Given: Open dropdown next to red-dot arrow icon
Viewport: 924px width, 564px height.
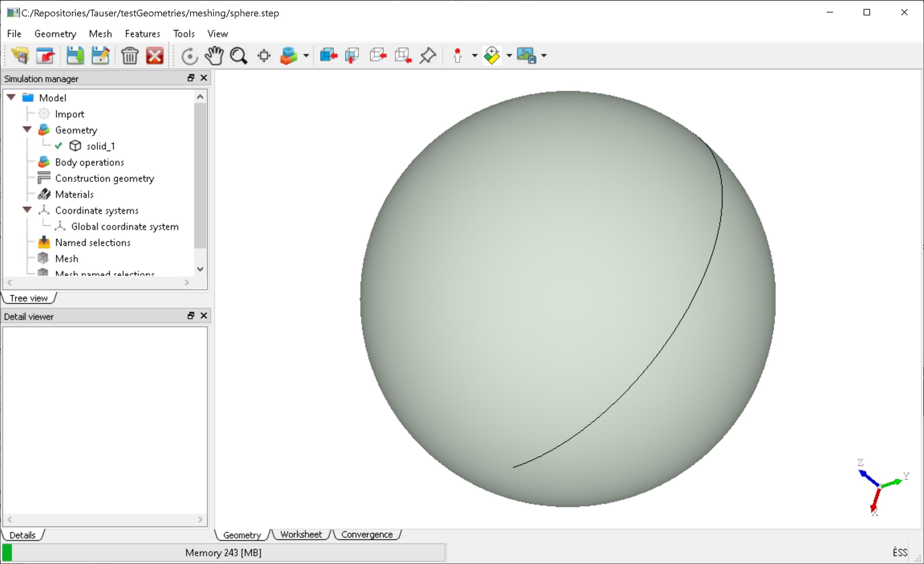Looking at the screenshot, I should pyautogui.click(x=475, y=56).
